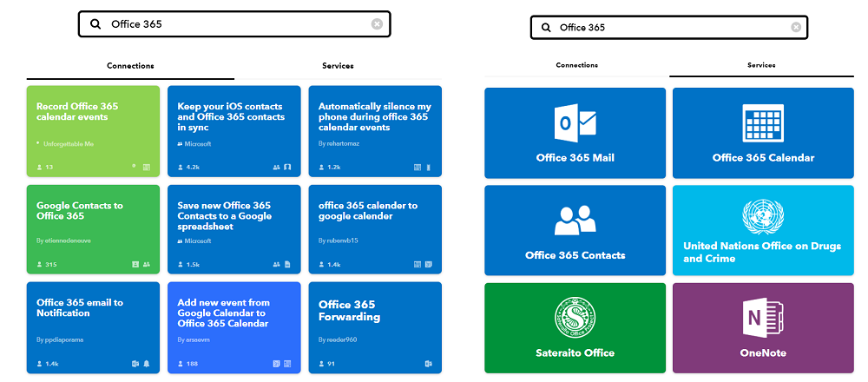This screenshot has width=868, height=382.
Task: Clear the left Office 365 search field
Action: pyautogui.click(x=377, y=23)
